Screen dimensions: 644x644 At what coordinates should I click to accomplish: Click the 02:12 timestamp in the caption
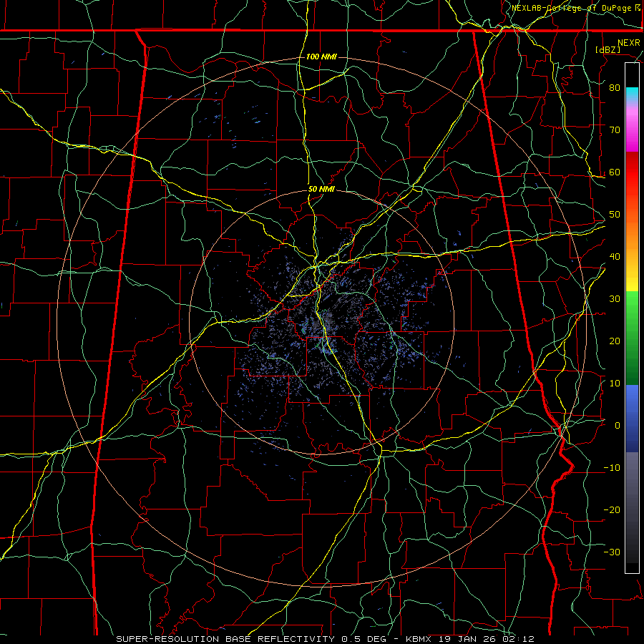pyautogui.click(x=521, y=639)
